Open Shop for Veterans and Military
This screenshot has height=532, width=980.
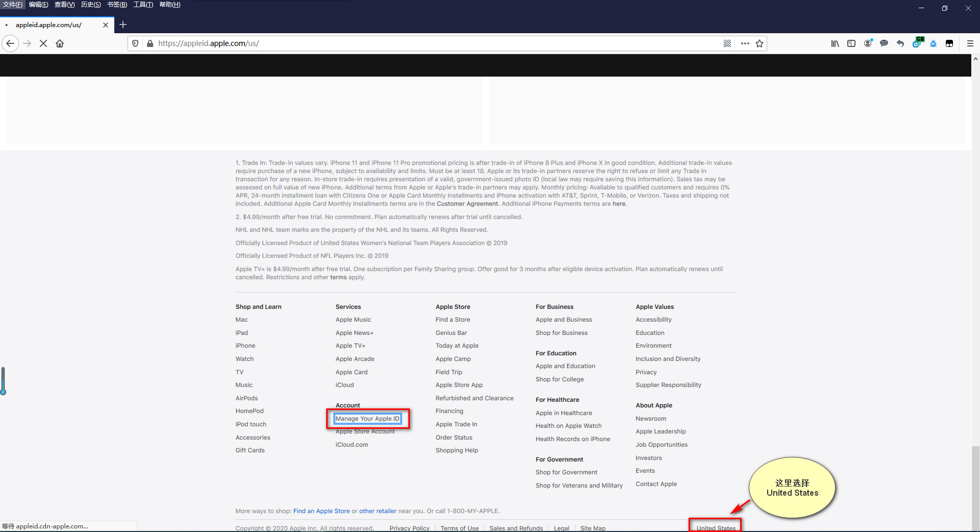(579, 486)
